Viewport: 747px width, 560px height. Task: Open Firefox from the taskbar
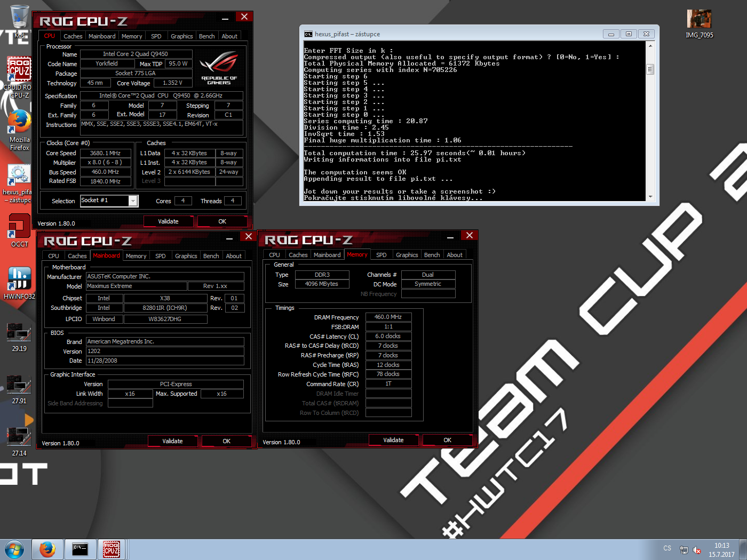point(47,549)
